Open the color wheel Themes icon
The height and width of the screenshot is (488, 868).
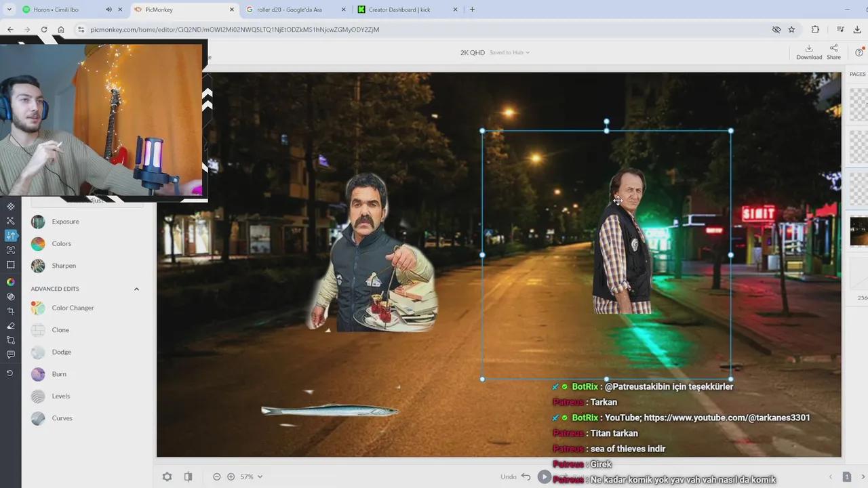point(10,282)
